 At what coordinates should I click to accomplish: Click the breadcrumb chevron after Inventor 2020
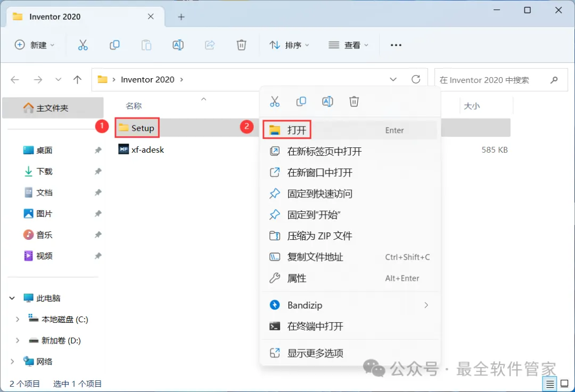pos(182,79)
